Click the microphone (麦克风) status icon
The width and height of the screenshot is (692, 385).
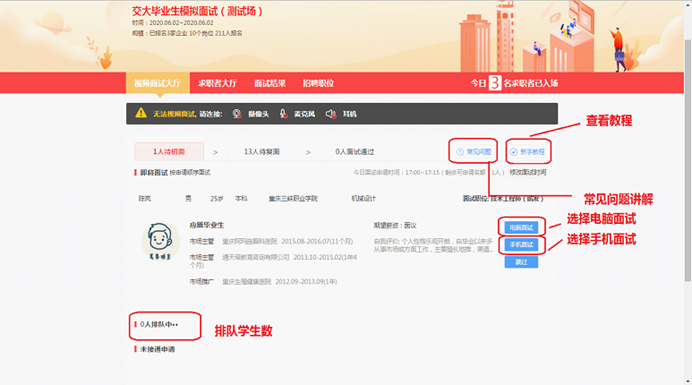click(283, 114)
